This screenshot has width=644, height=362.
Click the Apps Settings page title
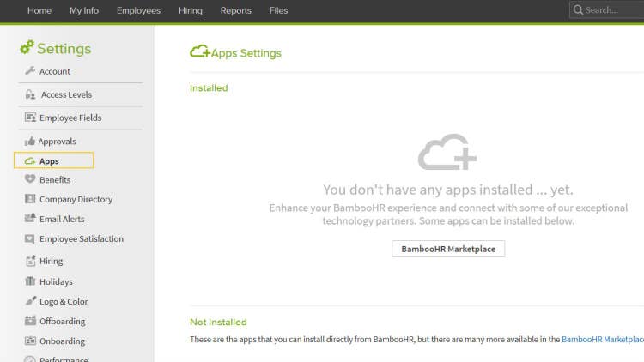pos(246,53)
